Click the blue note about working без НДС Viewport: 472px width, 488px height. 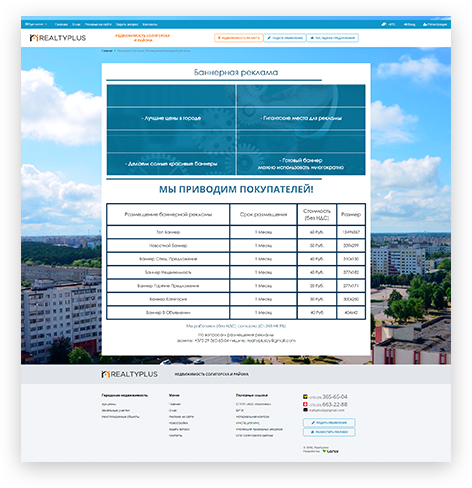[x=236, y=326]
